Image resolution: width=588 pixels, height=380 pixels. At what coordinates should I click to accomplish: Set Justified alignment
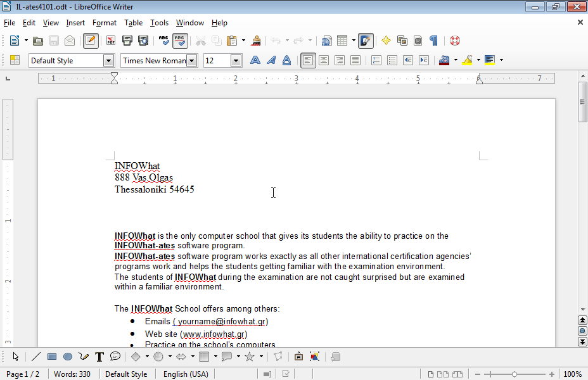click(355, 60)
